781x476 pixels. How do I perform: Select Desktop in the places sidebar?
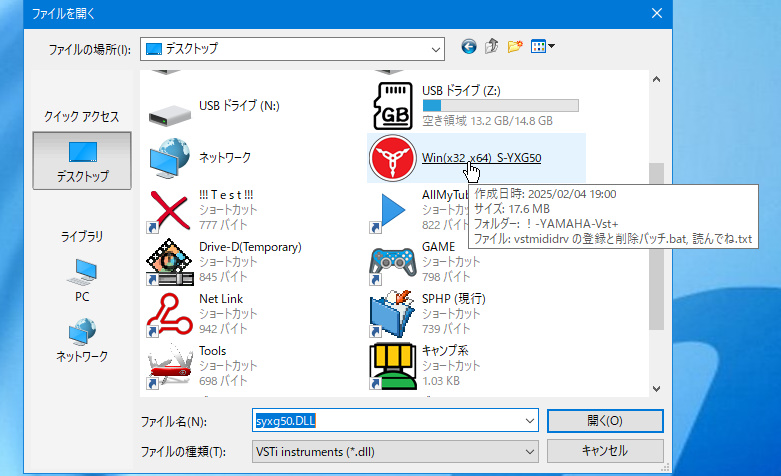pos(83,160)
